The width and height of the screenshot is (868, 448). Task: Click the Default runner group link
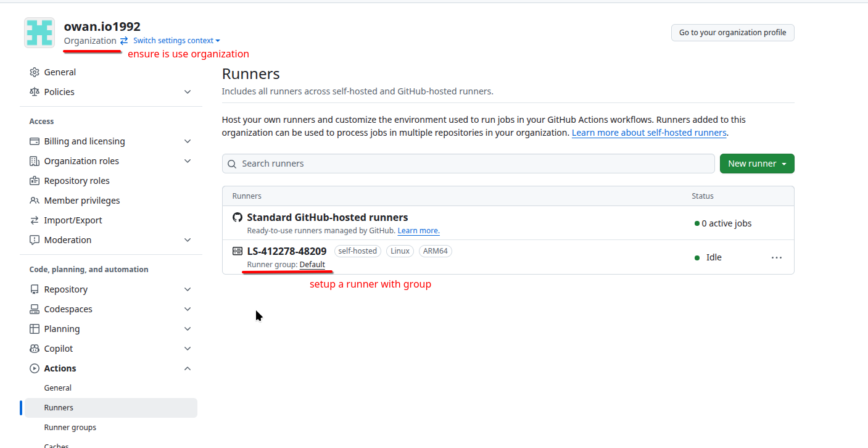click(312, 265)
